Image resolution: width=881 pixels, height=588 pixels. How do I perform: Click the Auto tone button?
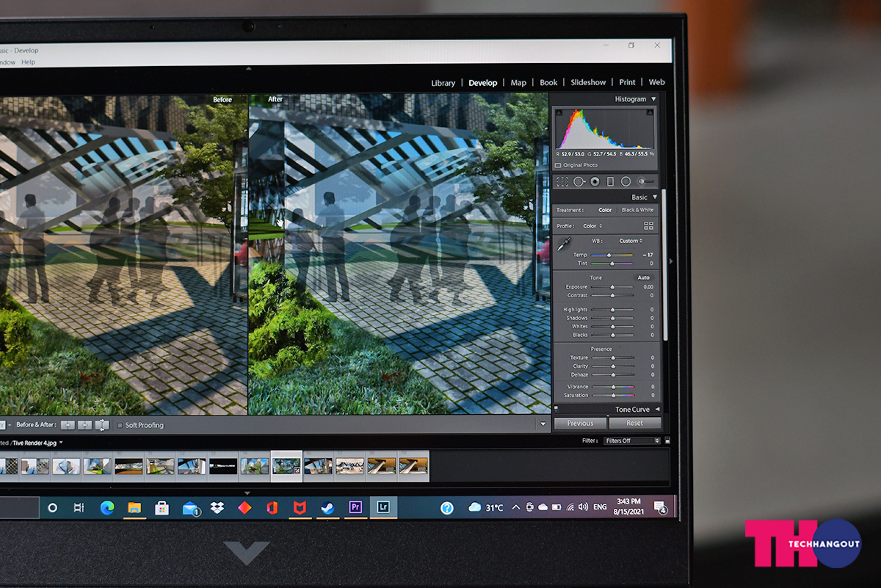click(x=643, y=277)
